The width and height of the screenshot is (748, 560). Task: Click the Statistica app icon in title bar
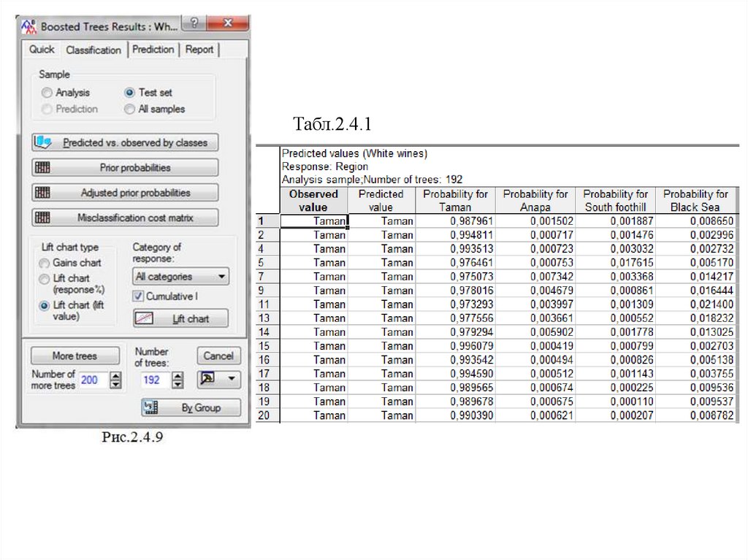[x=28, y=27]
